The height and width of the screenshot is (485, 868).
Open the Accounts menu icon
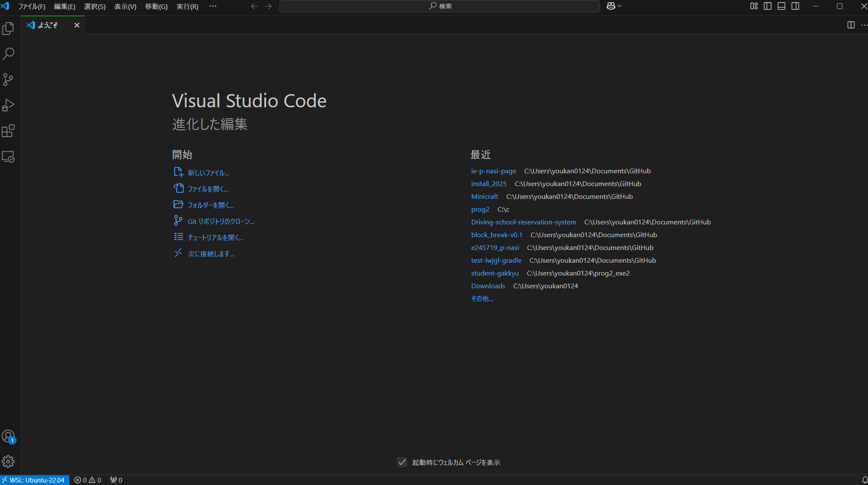pyautogui.click(x=8, y=436)
